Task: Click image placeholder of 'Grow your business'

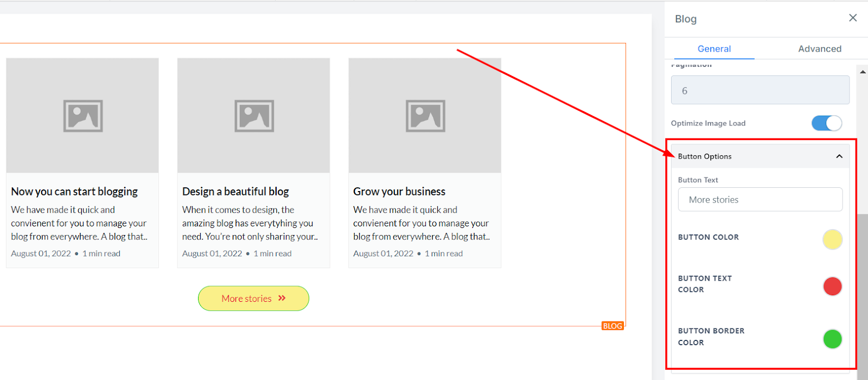Action: [x=425, y=116]
